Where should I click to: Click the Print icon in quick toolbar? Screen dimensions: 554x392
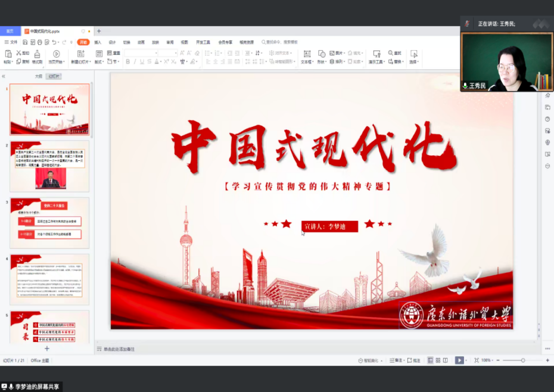[x=39, y=42]
